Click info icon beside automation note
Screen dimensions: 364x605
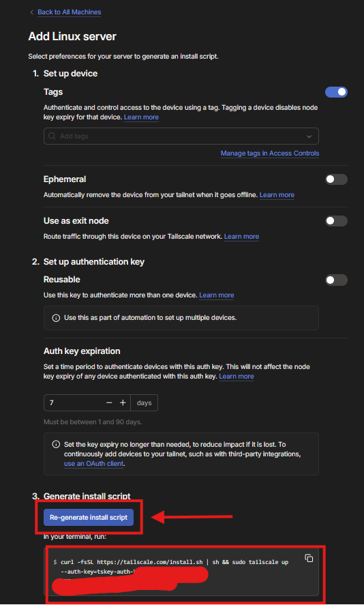[56, 318]
